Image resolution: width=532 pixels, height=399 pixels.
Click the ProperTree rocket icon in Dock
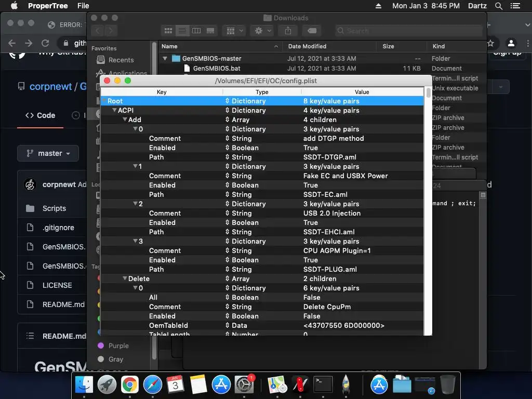(345, 385)
